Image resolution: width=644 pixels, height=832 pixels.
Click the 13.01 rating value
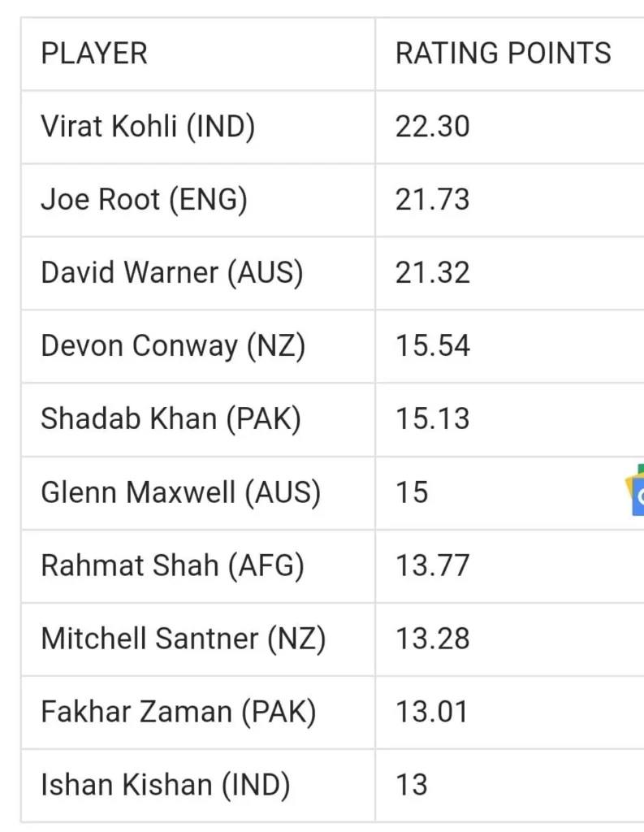click(431, 712)
